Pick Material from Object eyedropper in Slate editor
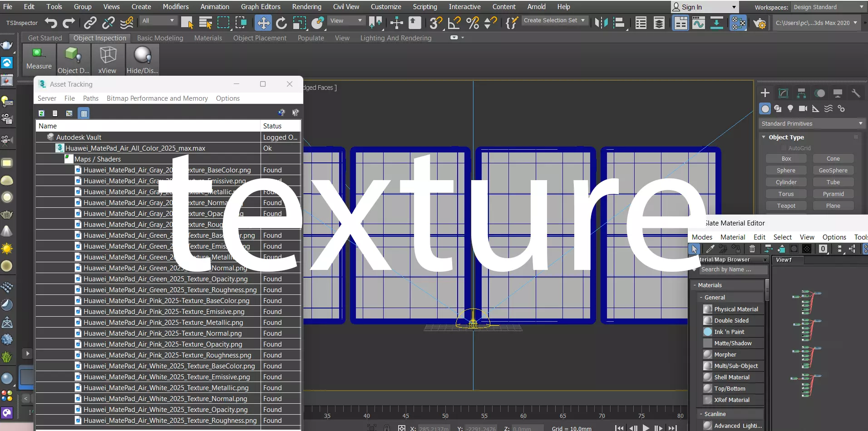Screen dimensions: 868x431 point(710,249)
